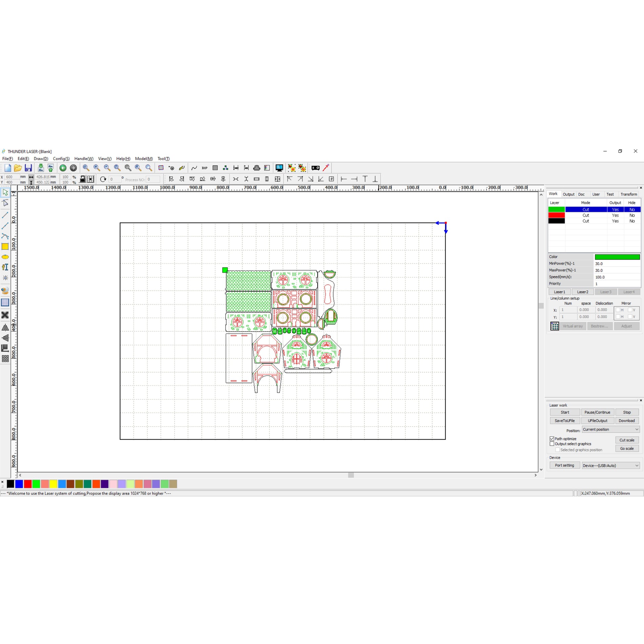The height and width of the screenshot is (644, 644).
Task: Toggle the Path optimize checkbox
Action: pos(552,439)
